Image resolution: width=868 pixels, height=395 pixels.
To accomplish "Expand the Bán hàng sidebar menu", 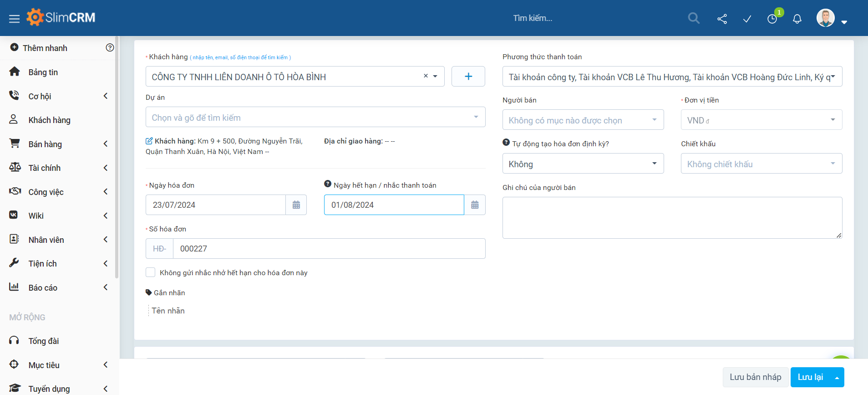I will [x=46, y=144].
